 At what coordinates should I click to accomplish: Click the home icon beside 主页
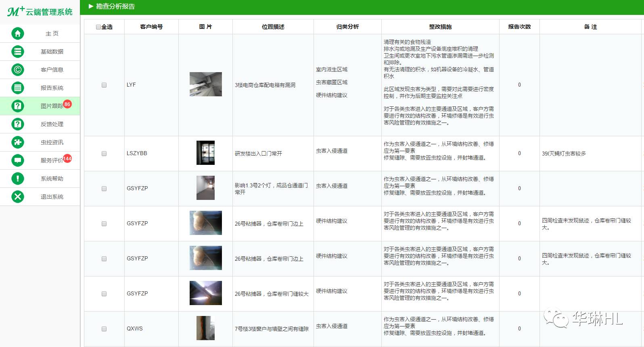(x=18, y=33)
